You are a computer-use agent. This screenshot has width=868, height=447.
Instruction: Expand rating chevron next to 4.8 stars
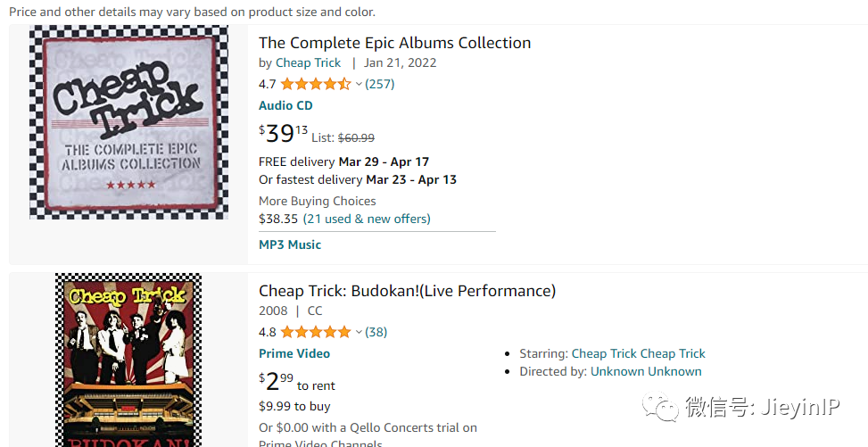[x=359, y=332]
